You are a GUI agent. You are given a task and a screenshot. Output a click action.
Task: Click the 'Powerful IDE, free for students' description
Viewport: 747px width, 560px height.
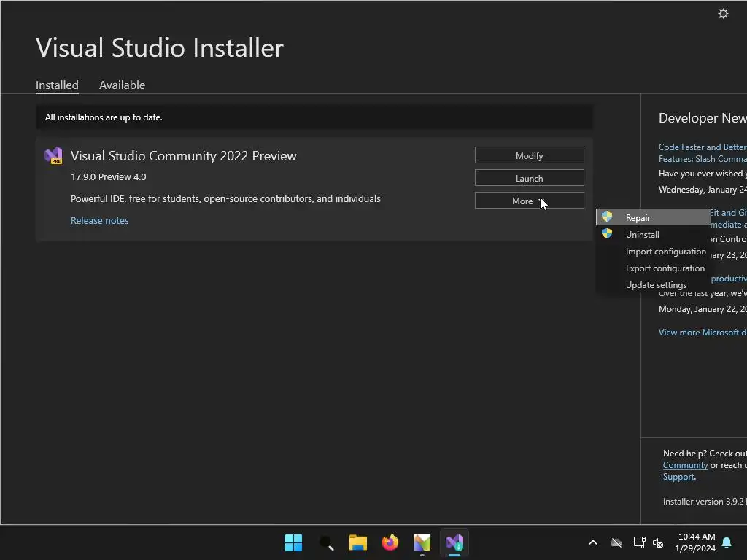pyautogui.click(x=225, y=198)
